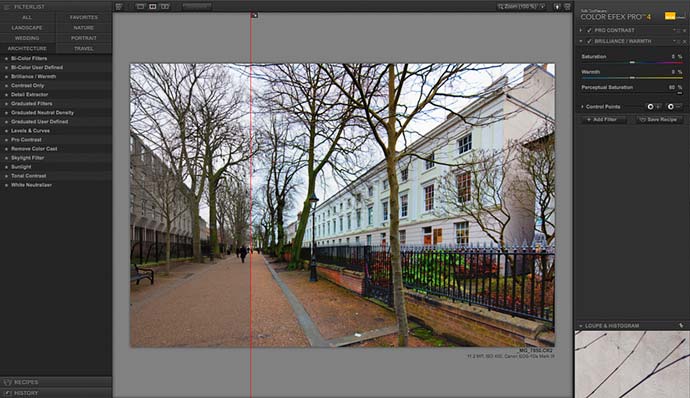Click the background color lightbulb icon
Screen dimensions: 690x398
[x=557, y=7]
